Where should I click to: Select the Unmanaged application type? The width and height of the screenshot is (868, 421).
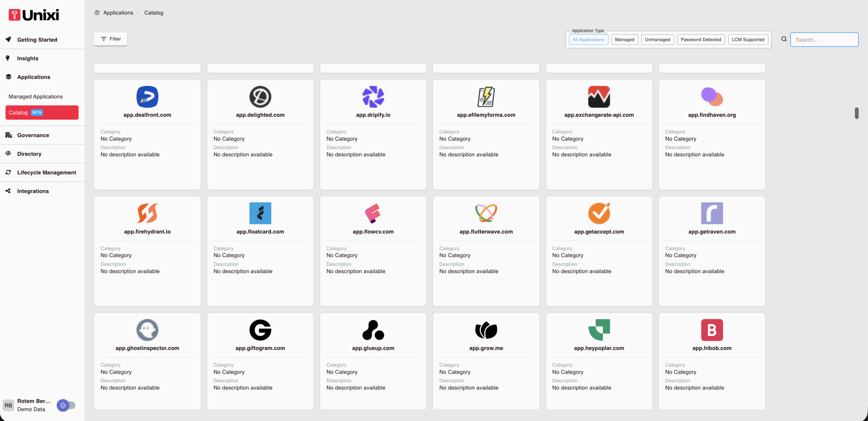click(658, 39)
